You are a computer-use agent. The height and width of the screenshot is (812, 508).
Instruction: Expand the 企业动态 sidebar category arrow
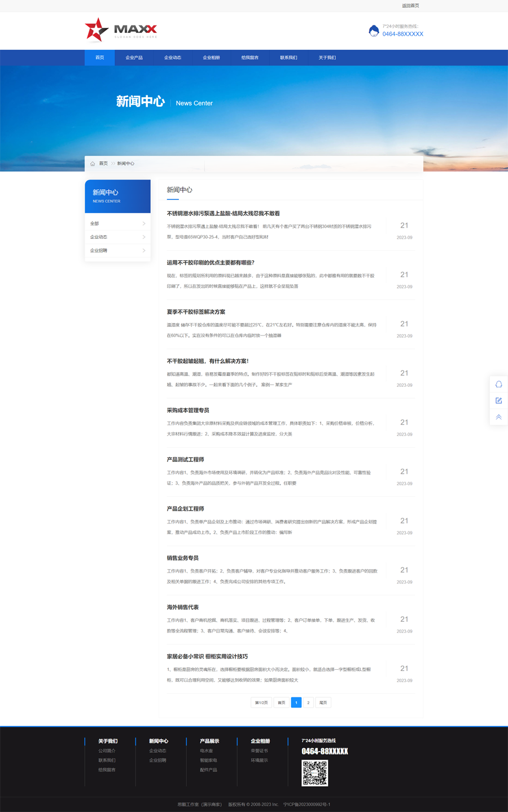[x=144, y=237]
